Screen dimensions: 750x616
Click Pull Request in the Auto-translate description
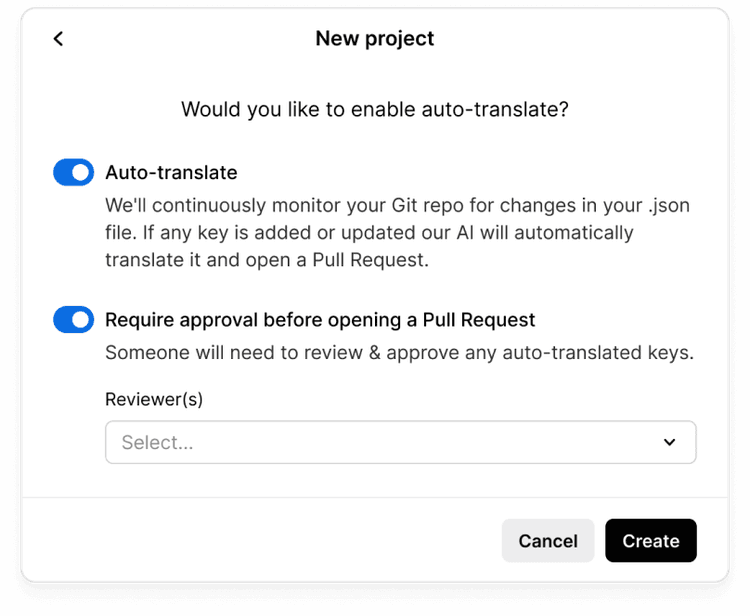(x=371, y=260)
